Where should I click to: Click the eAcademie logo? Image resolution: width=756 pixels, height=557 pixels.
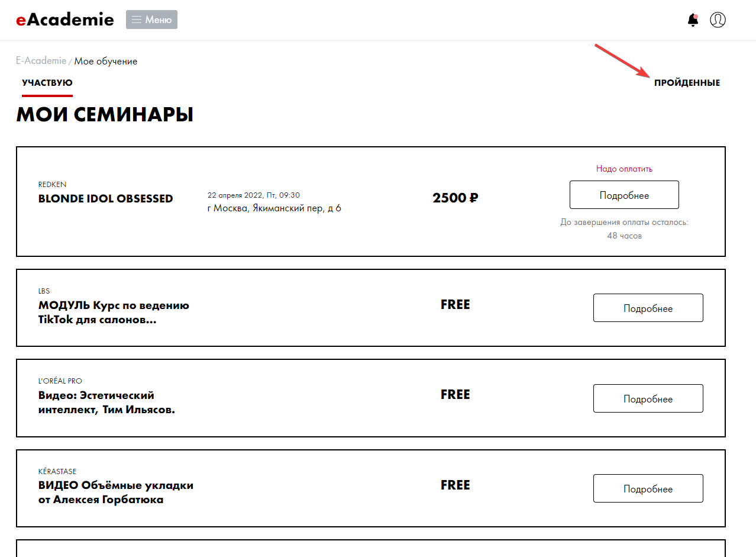65,20
